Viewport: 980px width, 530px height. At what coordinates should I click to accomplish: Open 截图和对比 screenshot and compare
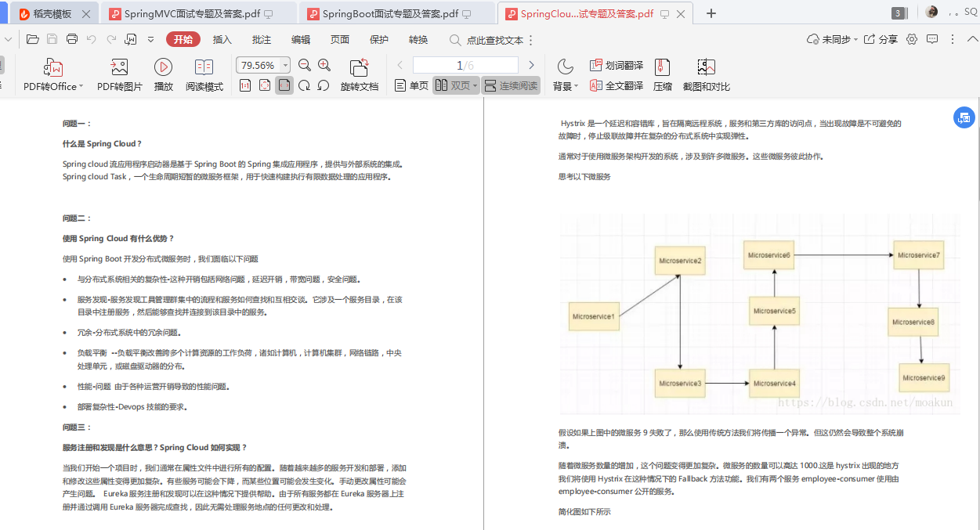[x=707, y=75]
